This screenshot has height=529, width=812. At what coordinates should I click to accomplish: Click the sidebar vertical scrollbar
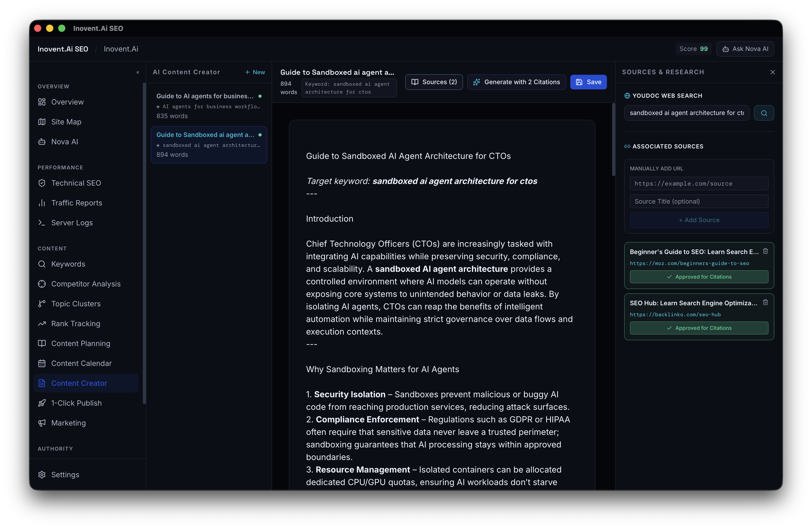(144, 243)
